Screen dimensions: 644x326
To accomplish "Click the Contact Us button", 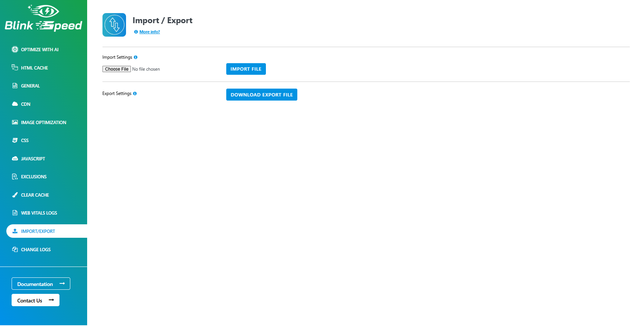I will click(36, 300).
